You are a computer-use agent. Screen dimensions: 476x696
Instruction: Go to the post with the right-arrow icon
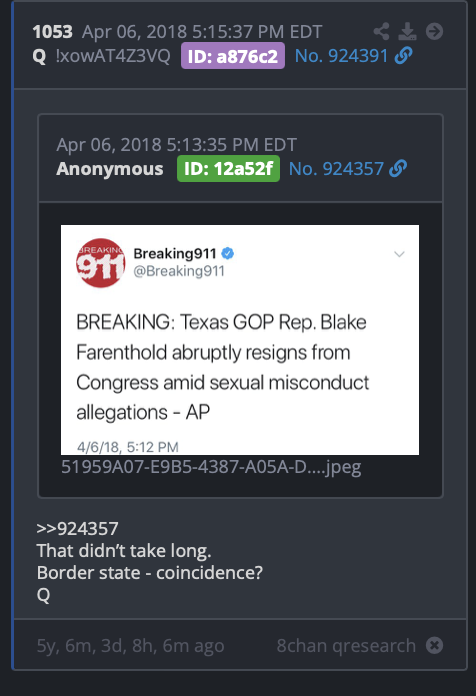(x=434, y=32)
